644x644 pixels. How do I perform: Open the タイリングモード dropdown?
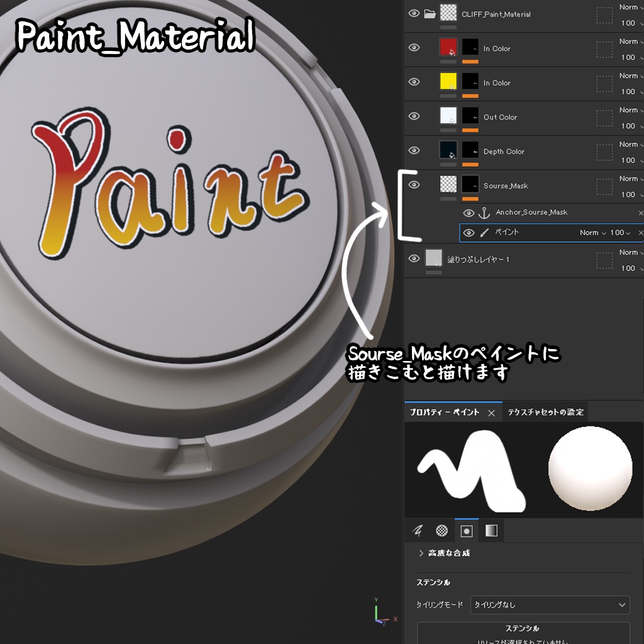[x=550, y=604]
